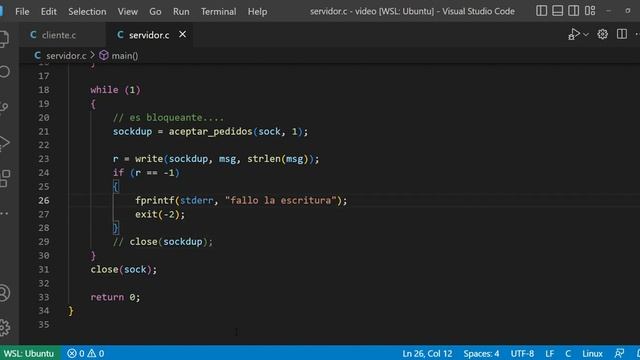Image resolution: width=640 pixels, height=360 pixels.
Task: Open the Accounts icon in activity bar
Action: (x=4, y=293)
